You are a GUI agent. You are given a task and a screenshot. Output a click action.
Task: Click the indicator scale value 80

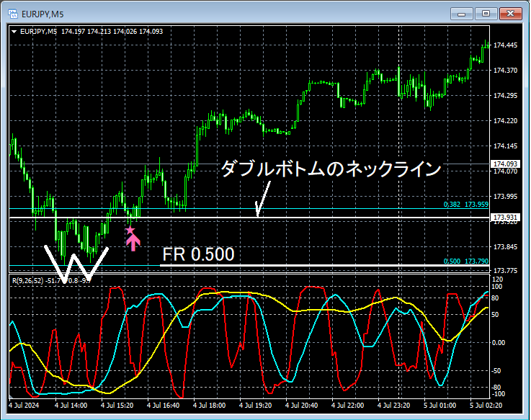(x=495, y=298)
